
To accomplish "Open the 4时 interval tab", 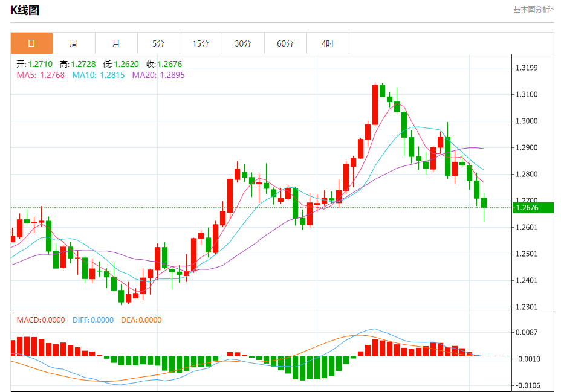I will [x=328, y=43].
